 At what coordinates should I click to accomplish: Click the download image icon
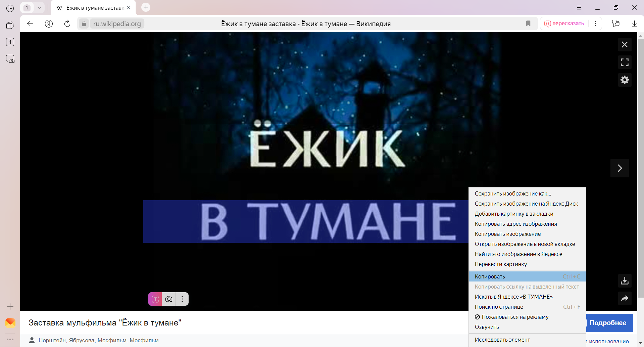pyautogui.click(x=625, y=281)
